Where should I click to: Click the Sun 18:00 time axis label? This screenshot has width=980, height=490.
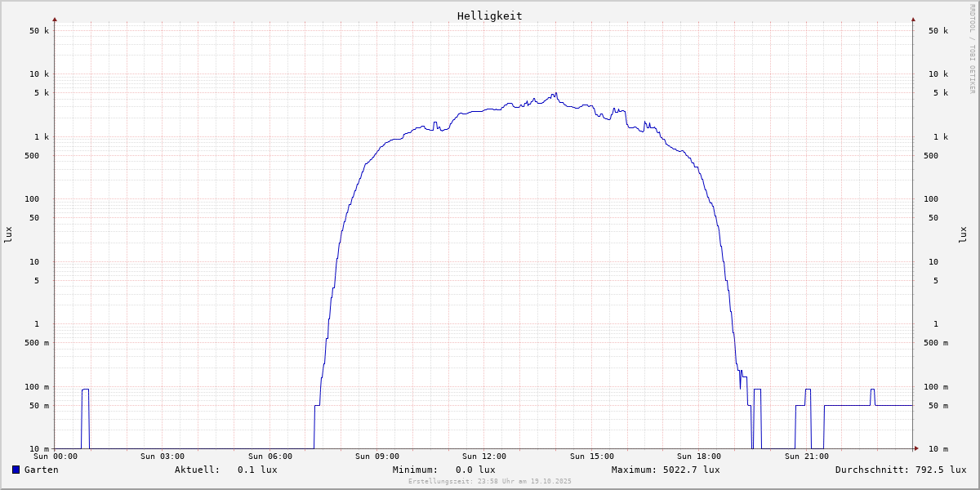point(699,457)
